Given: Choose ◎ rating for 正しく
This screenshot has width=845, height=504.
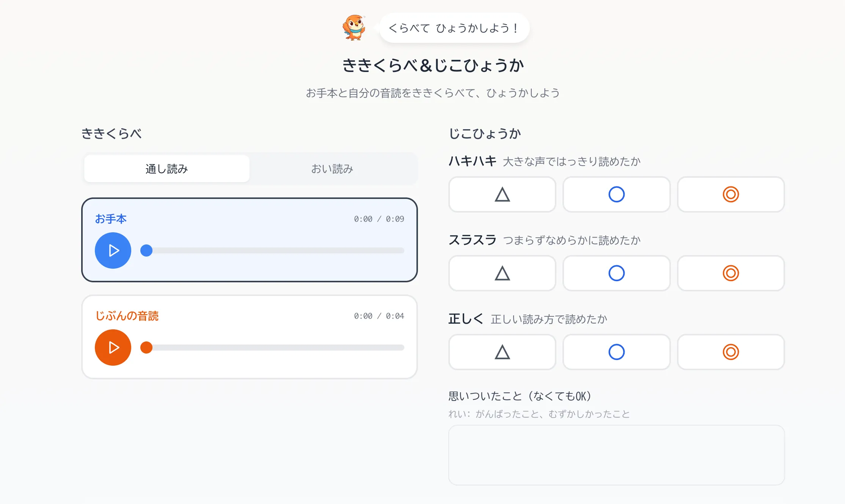Looking at the screenshot, I should [x=730, y=352].
